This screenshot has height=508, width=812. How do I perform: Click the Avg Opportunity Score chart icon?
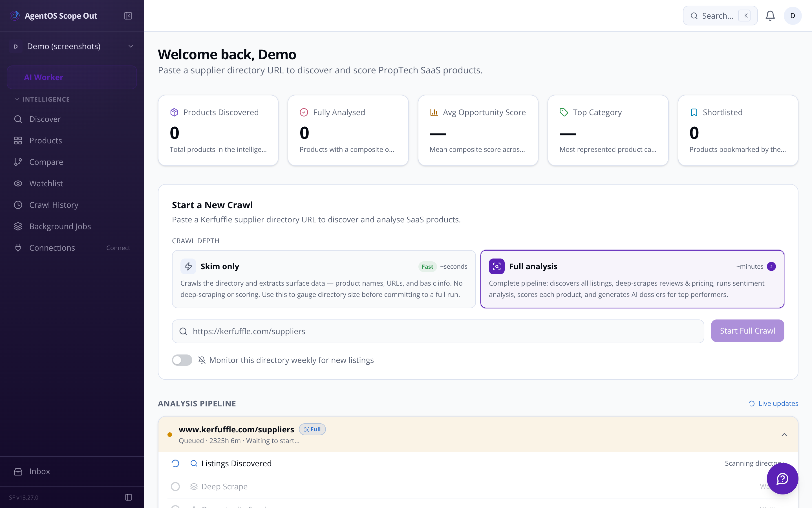pyautogui.click(x=434, y=112)
